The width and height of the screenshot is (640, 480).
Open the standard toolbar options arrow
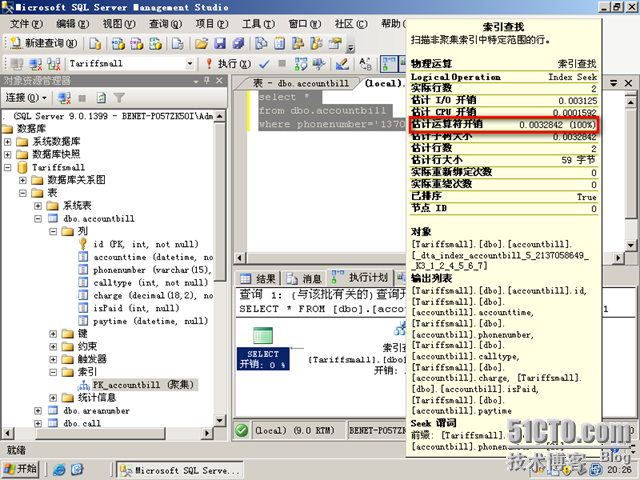click(350, 48)
